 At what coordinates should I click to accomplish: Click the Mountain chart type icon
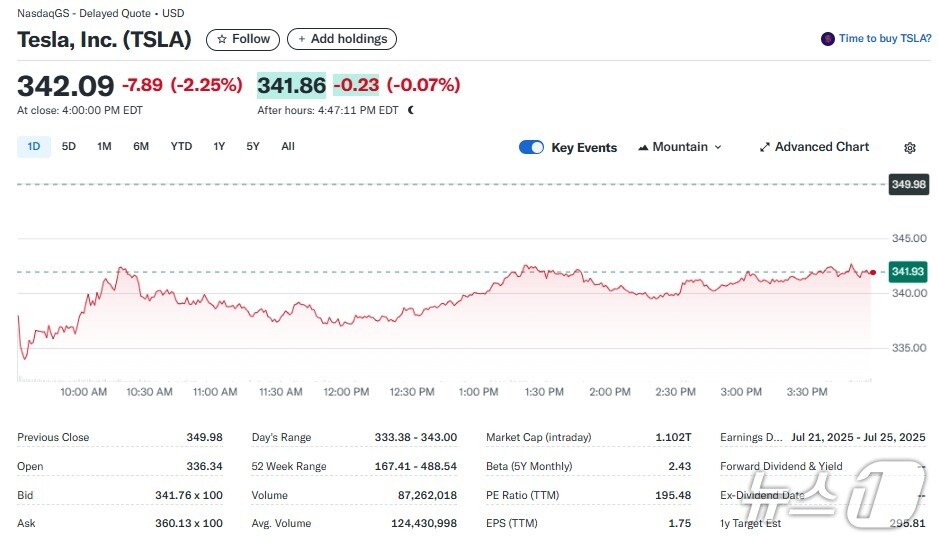(x=643, y=147)
